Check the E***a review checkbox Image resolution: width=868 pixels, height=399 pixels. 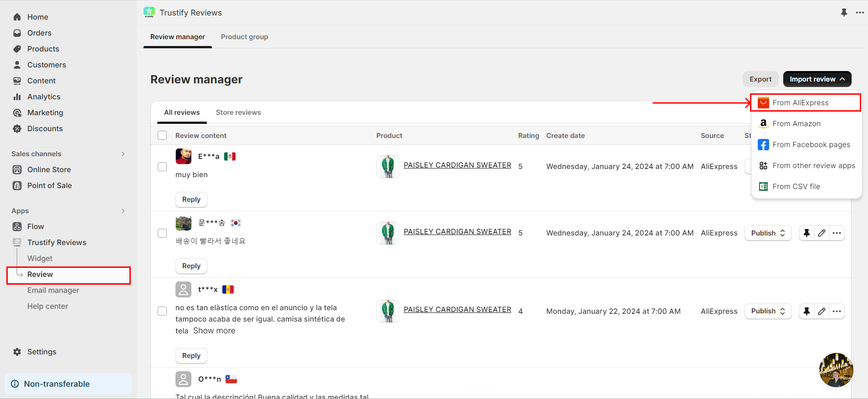(162, 167)
